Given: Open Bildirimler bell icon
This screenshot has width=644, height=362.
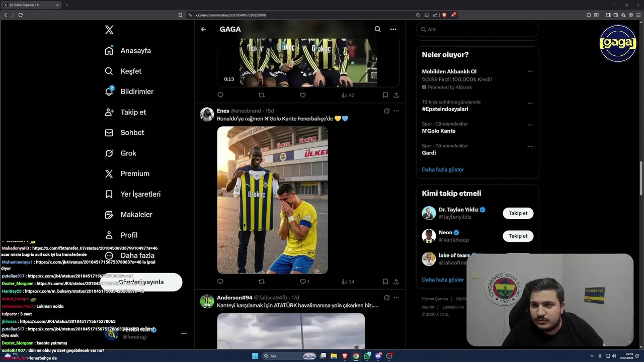Looking at the screenshot, I should tap(109, 92).
